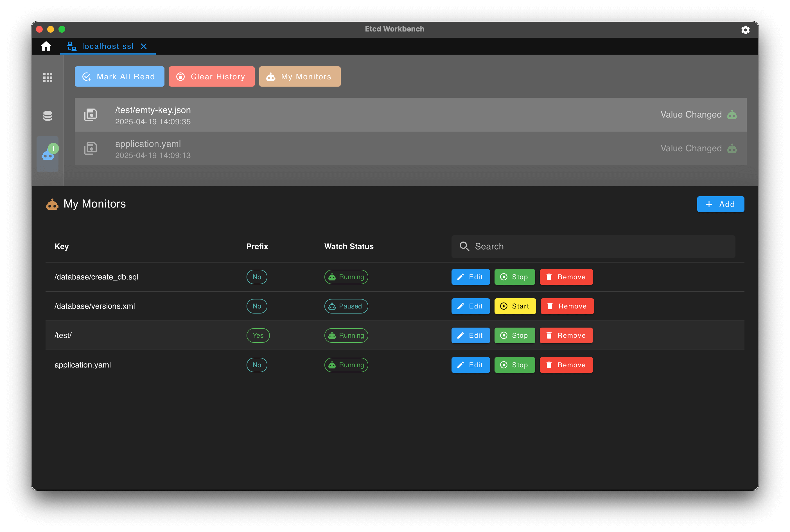This screenshot has width=790, height=532.
Task: Click the Mark All Read button
Action: click(119, 77)
